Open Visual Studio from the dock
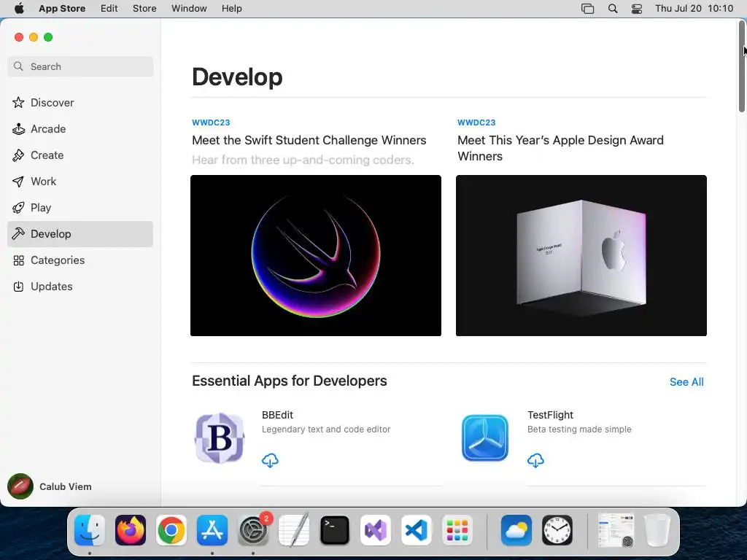This screenshot has height=560, width=747. coord(376,530)
